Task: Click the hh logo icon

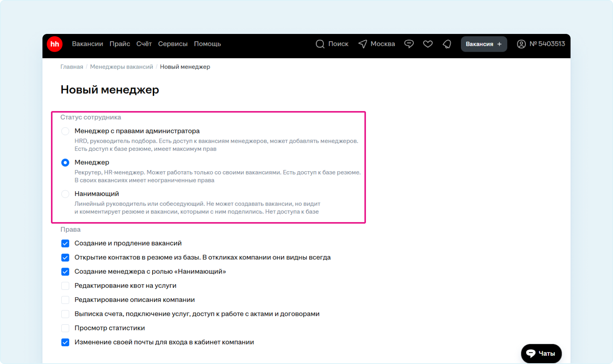Action: tap(55, 44)
